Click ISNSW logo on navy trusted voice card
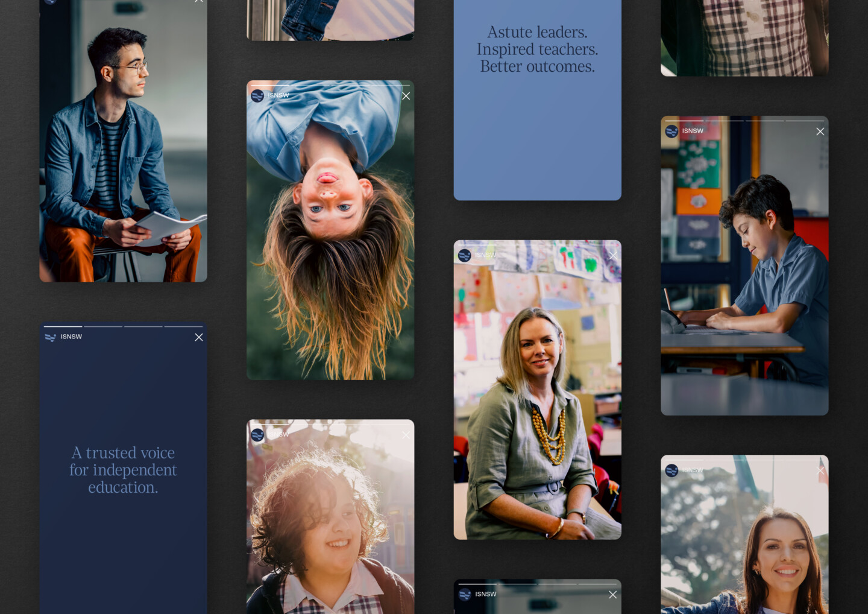 tap(50, 337)
